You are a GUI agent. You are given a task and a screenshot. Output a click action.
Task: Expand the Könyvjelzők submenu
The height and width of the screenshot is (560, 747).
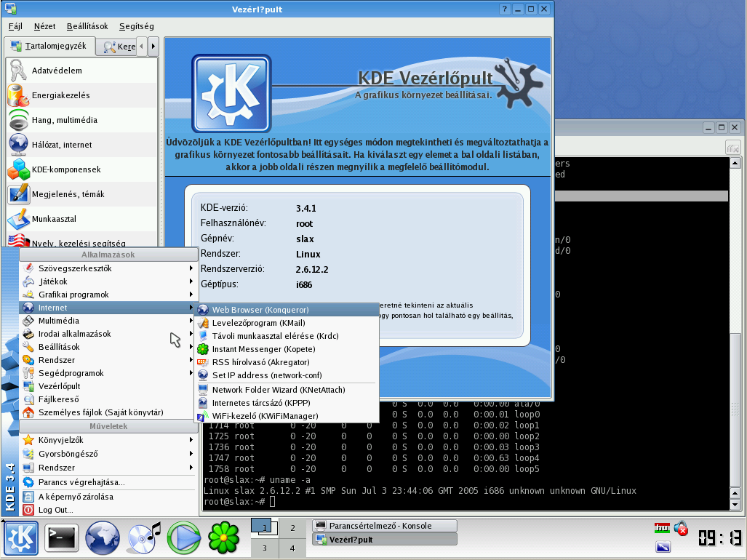pos(61,440)
